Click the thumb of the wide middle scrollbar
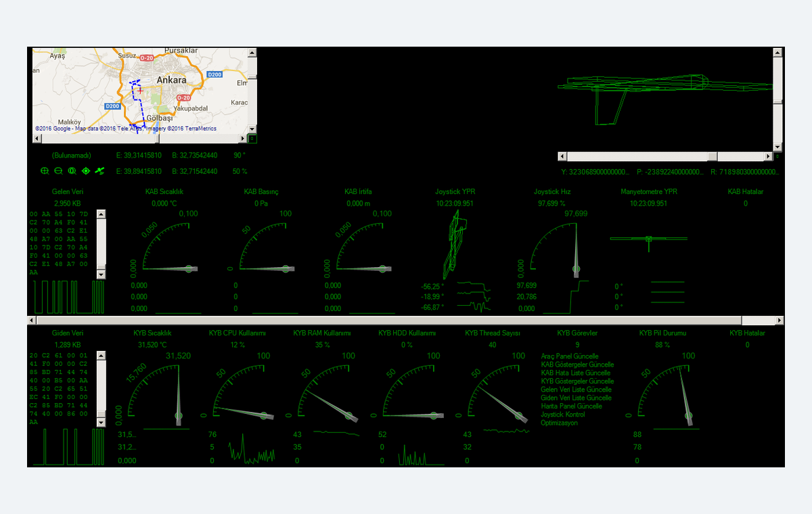The width and height of the screenshot is (812, 514). [390, 320]
